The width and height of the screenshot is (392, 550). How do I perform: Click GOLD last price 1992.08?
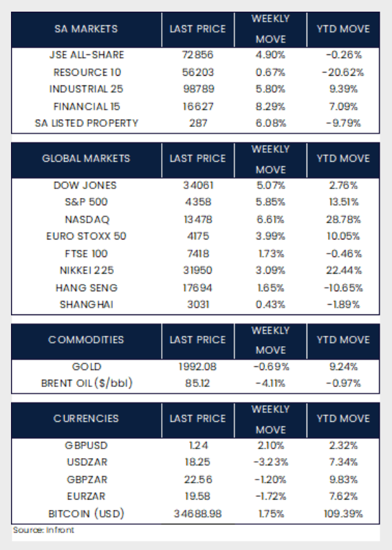tap(197, 366)
